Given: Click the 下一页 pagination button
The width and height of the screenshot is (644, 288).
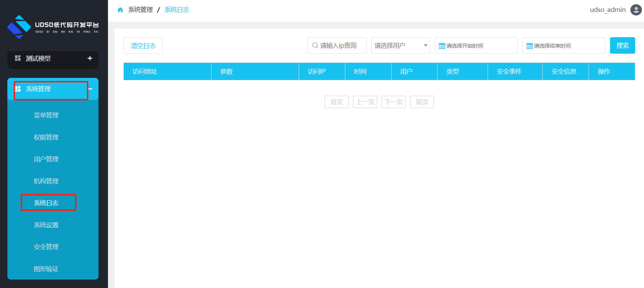Looking at the screenshot, I should (x=393, y=102).
